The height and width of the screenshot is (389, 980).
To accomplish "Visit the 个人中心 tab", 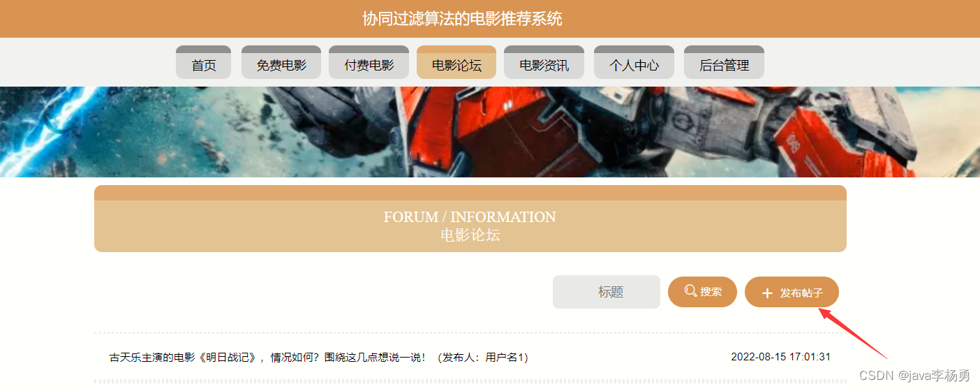I will (x=634, y=62).
